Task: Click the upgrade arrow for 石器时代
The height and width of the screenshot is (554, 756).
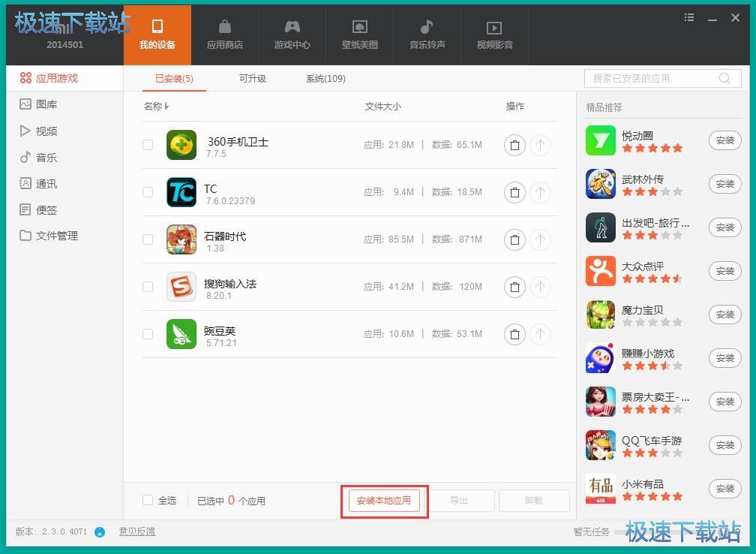Action: (x=540, y=239)
